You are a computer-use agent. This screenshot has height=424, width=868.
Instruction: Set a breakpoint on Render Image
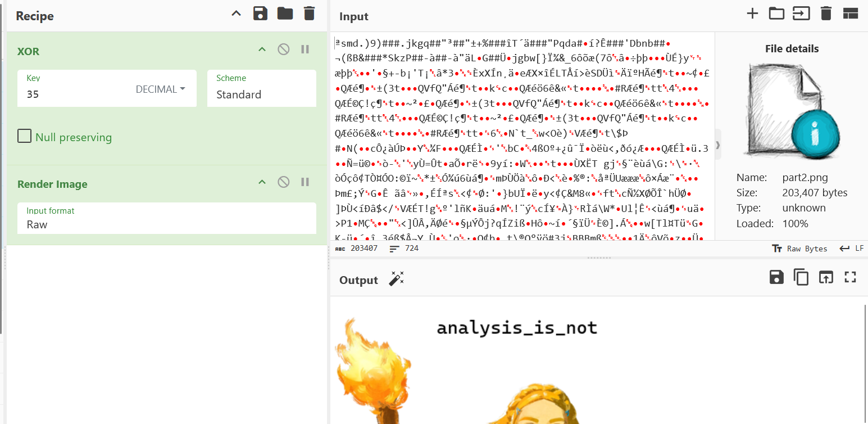click(x=305, y=182)
